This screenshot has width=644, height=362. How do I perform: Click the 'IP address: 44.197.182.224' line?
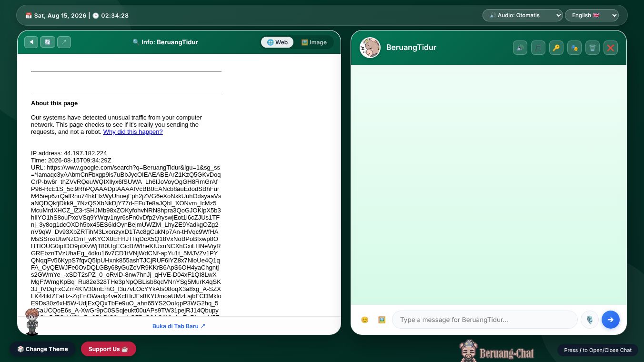click(x=69, y=153)
